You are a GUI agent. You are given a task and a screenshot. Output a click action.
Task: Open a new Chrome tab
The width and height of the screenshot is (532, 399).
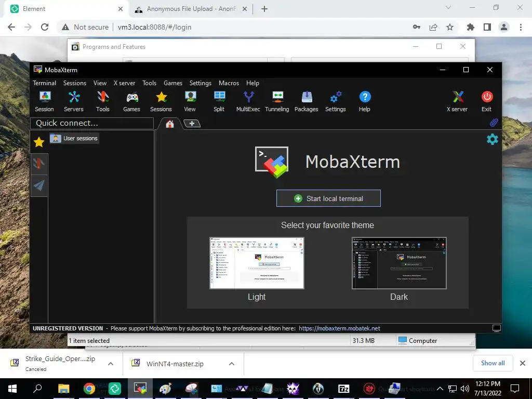coord(264,9)
